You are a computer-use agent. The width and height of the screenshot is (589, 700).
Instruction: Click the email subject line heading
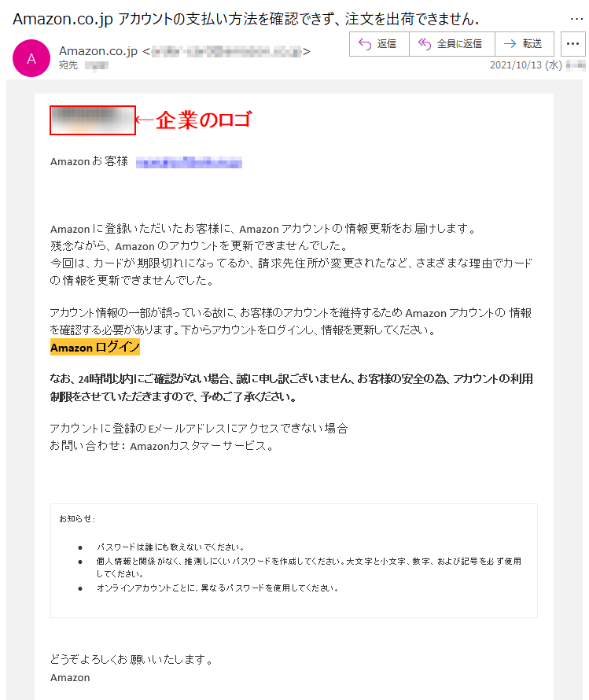coord(246,19)
